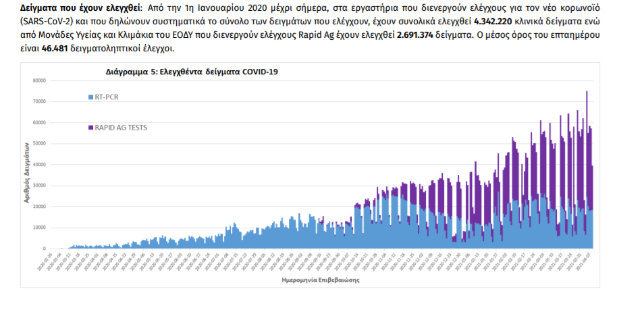Click the chart title Διάγραμμα 5
The height and width of the screenshot is (335, 644).
[x=192, y=72]
